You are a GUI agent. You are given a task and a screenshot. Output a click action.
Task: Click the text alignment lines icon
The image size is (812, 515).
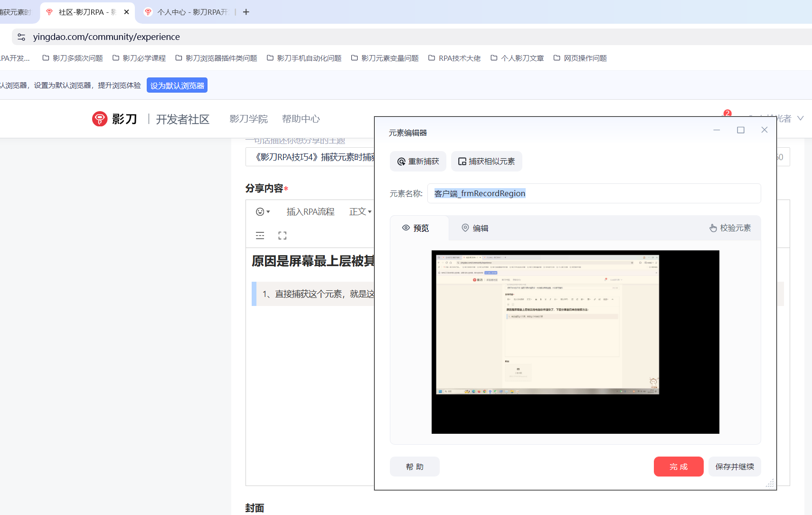tap(260, 236)
